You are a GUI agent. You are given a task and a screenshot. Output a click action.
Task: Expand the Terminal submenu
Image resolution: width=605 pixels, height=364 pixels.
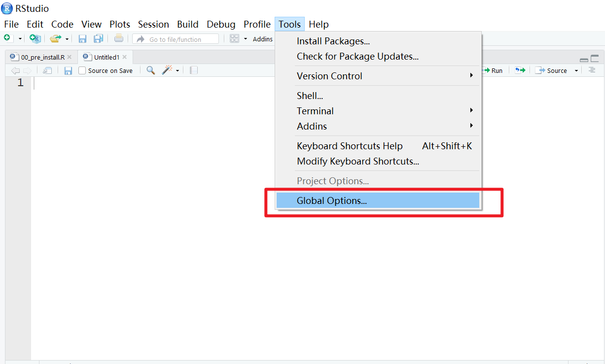pyautogui.click(x=378, y=111)
